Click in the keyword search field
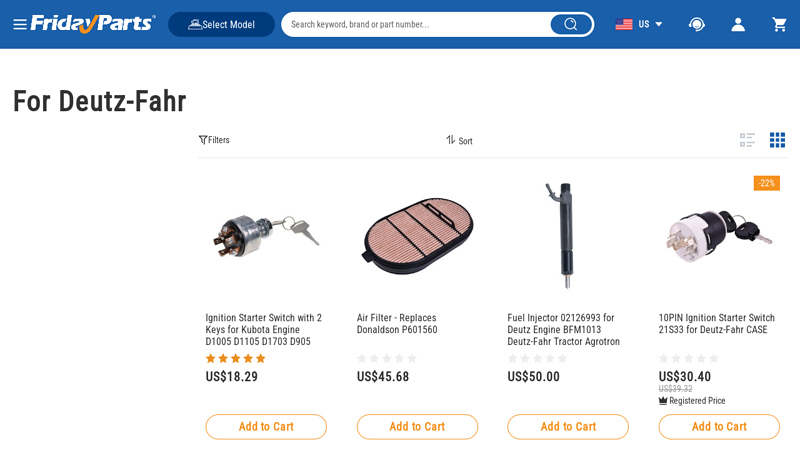The image size is (800, 450). click(415, 24)
